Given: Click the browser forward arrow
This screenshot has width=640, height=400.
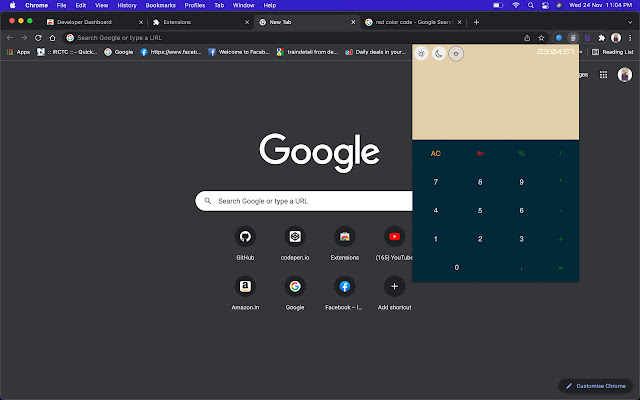Looking at the screenshot, I should pyautogui.click(x=24, y=38).
